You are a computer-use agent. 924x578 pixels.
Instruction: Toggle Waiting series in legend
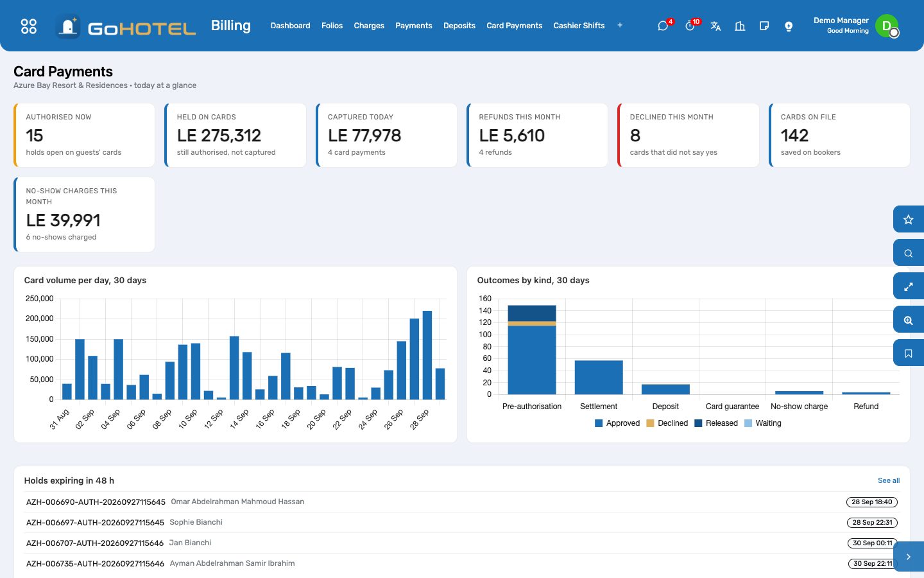(763, 423)
